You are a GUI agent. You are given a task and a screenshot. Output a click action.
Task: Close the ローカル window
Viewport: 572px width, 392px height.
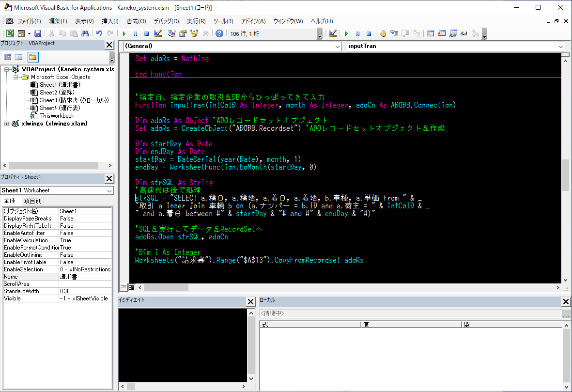pyautogui.click(x=566, y=301)
